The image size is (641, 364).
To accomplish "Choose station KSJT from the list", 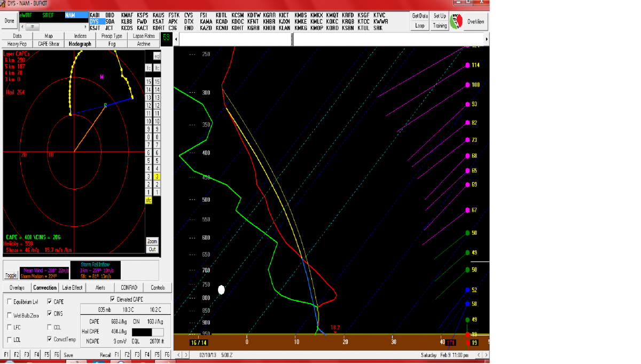I will [95, 28].
